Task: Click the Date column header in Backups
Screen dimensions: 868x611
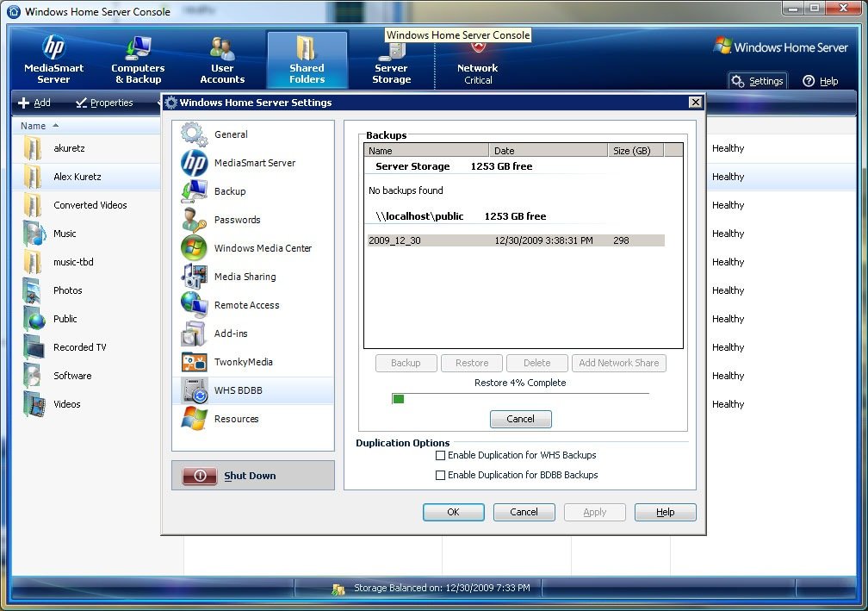Action: click(548, 151)
